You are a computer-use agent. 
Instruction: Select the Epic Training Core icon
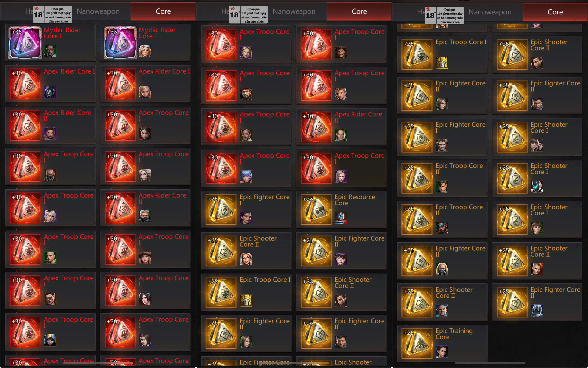[x=417, y=343]
